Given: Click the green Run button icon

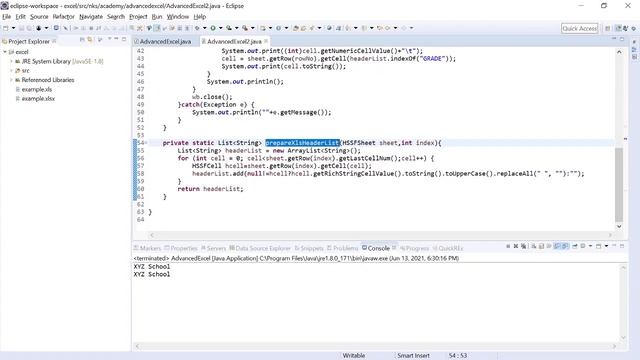Looking at the screenshot, I should pyautogui.click(x=213, y=28).
